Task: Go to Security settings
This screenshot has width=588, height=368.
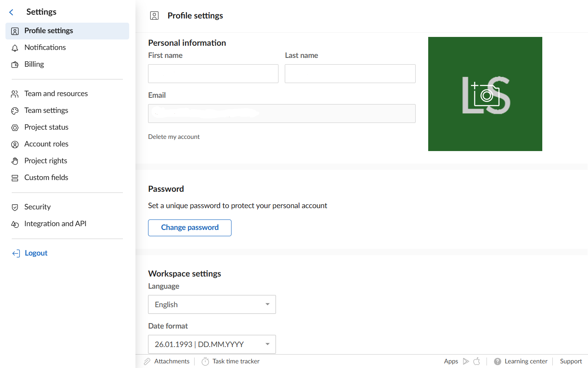Action: (37, 207)
